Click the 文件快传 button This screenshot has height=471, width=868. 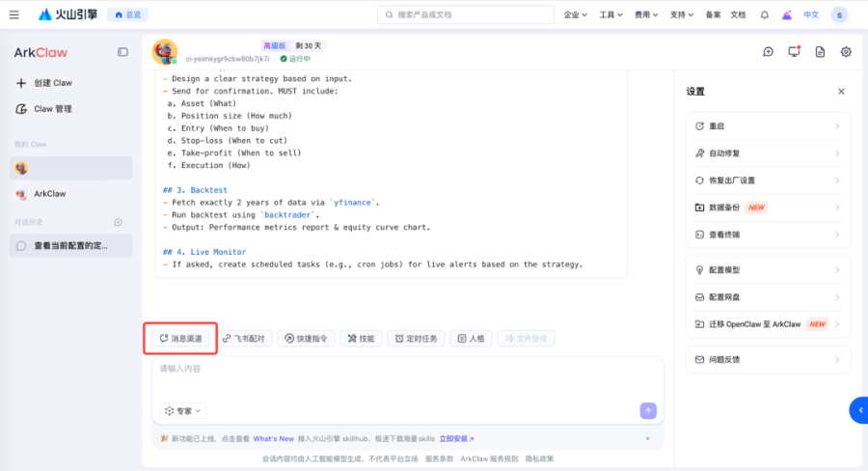click(x=526, y=339)
